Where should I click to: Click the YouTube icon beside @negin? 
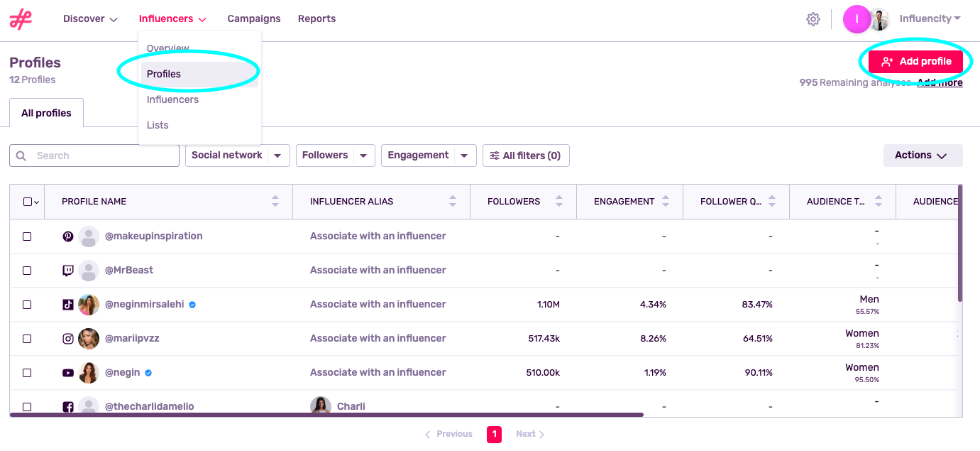(67, 372)
